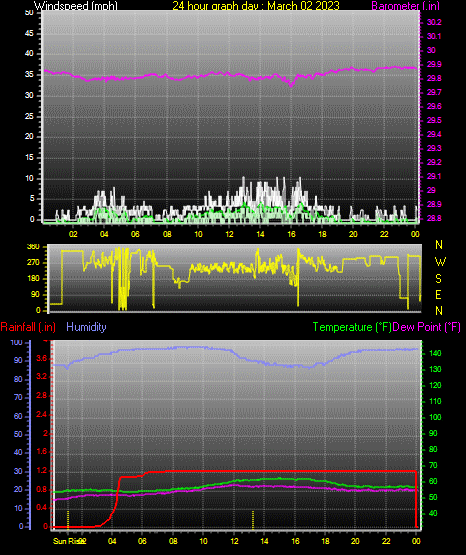Click the 15 value on the windspeed axis
This screenshot has width=466, height=555.
29,158
